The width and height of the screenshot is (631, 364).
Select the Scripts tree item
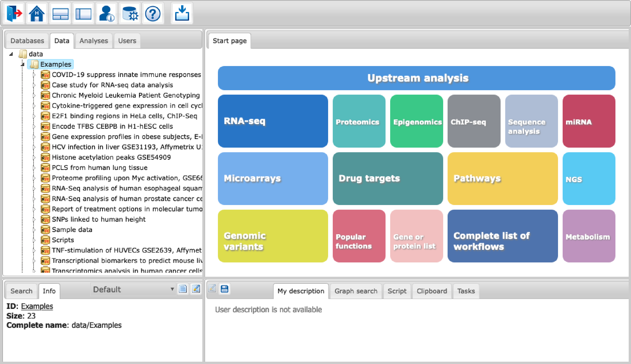tap(63, 240)
